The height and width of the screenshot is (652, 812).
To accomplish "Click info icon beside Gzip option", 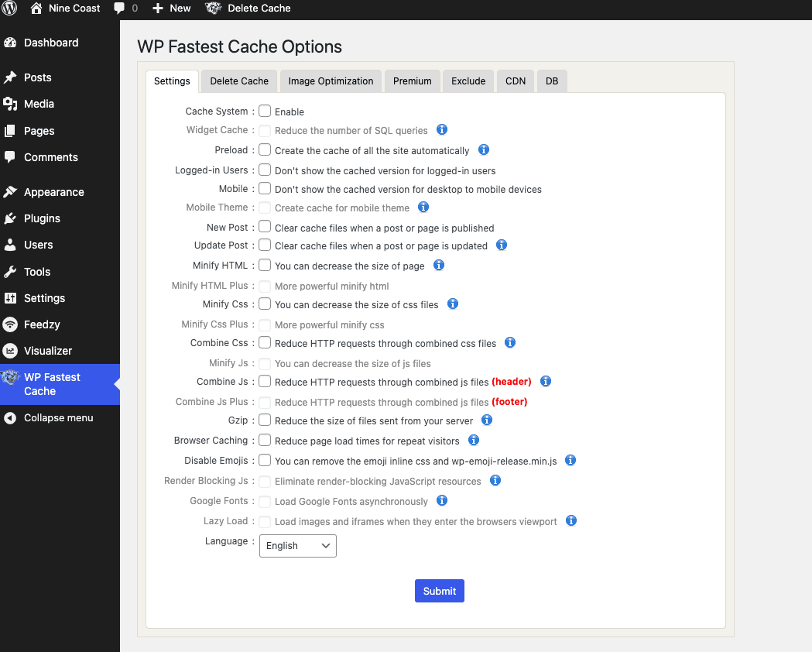I will pos(487,420).
